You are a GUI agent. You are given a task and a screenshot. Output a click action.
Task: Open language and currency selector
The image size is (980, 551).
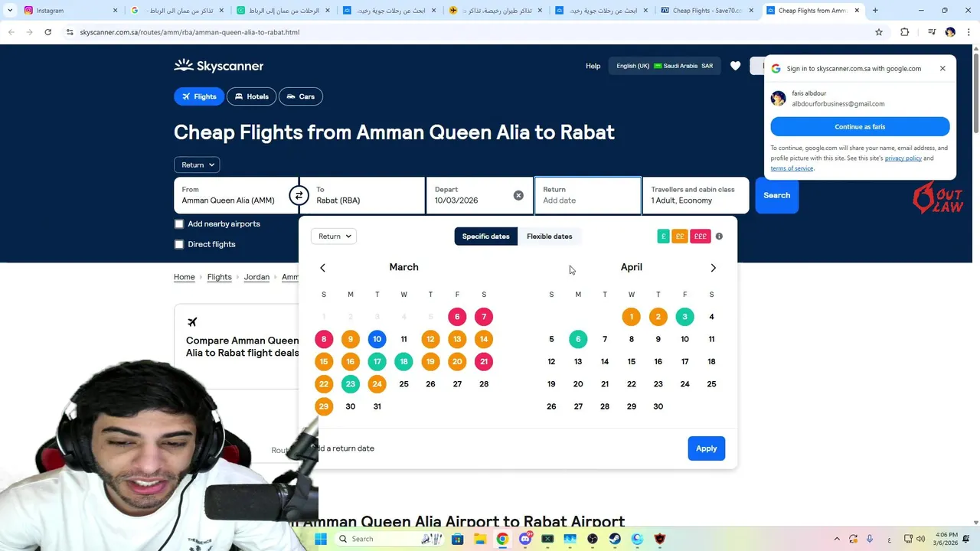click(665, 66)
